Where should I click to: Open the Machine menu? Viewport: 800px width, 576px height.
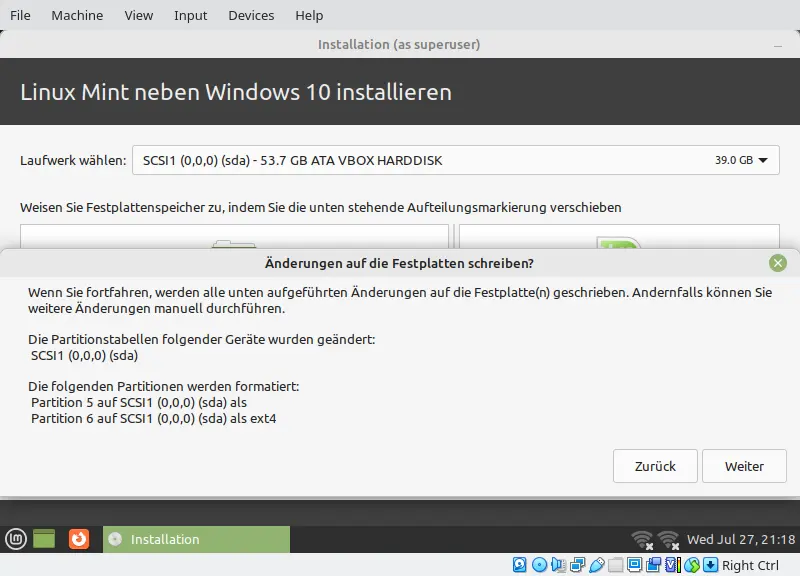coord(77,15)
